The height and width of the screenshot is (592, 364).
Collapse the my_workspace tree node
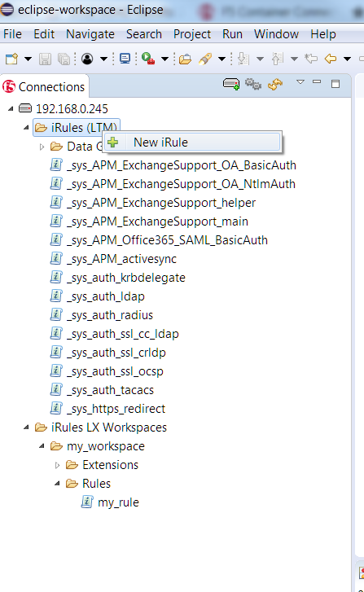[42, 446]
